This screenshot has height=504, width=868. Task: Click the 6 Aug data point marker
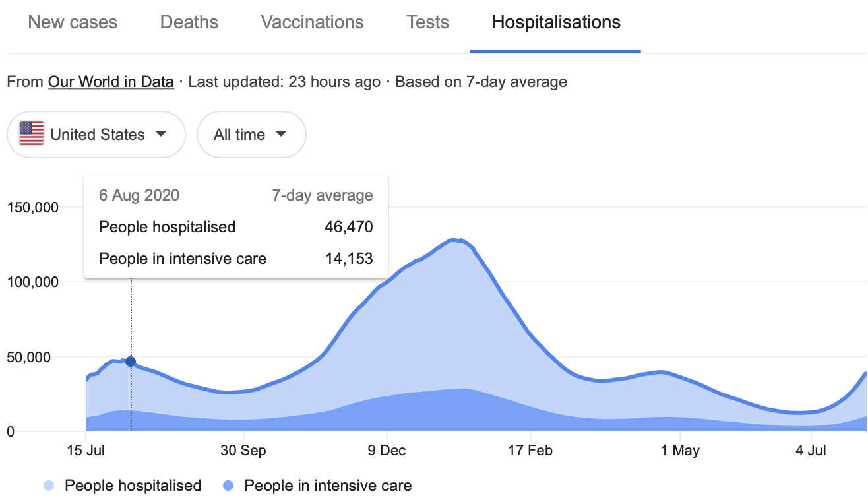131,362
